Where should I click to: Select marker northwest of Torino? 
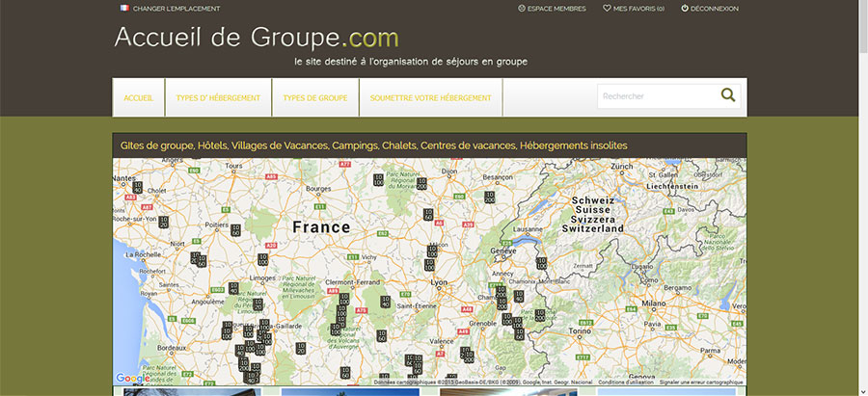tap(540, 316)
